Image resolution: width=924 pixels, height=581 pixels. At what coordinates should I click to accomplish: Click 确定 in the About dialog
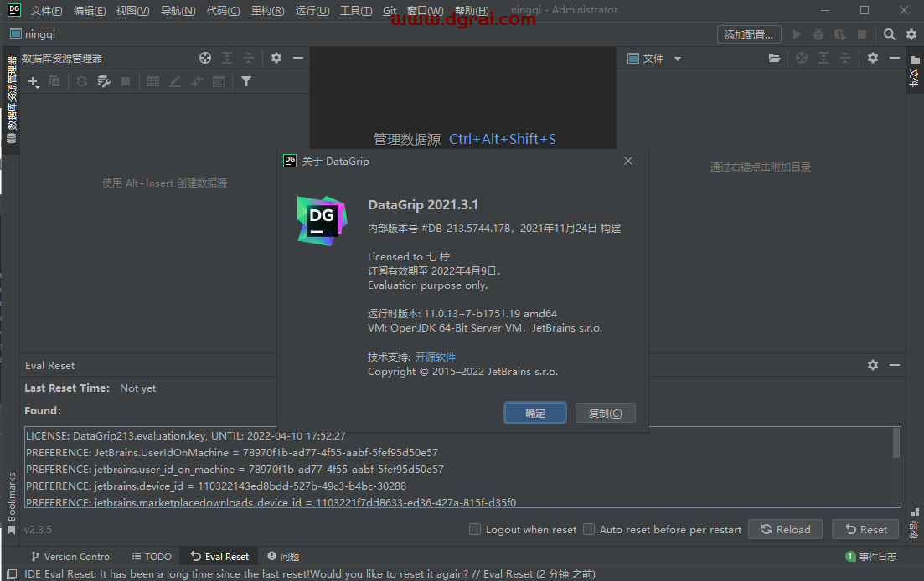pyautogui.click(x=535, y=414)
